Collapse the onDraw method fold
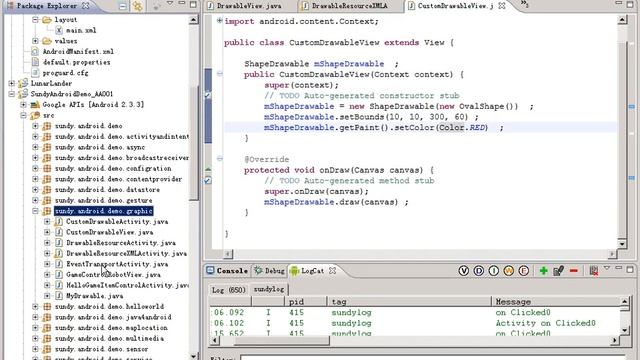 click(x=220, y=159)
